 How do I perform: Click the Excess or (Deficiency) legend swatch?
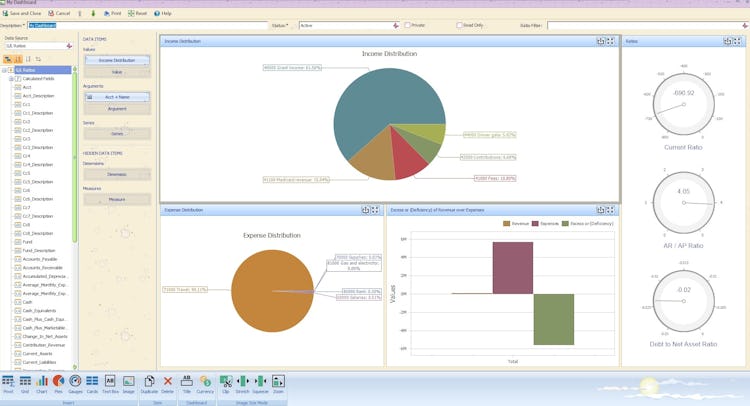point(565,224)
